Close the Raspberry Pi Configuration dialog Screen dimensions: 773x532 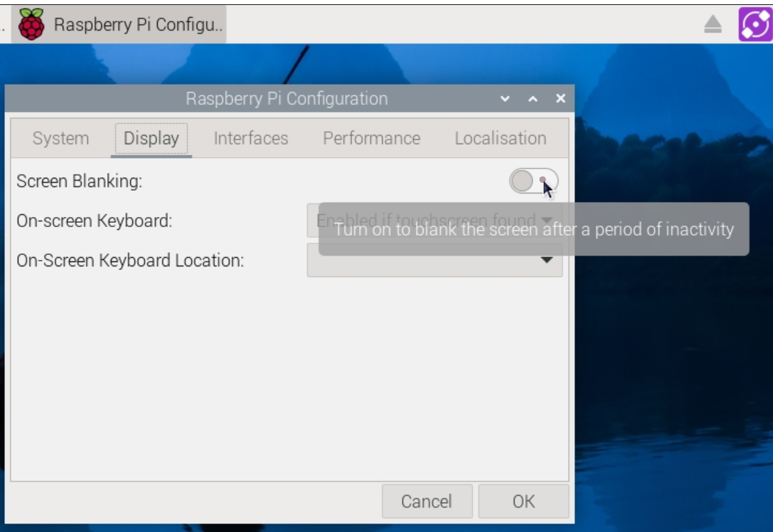[x=561, y=99]
